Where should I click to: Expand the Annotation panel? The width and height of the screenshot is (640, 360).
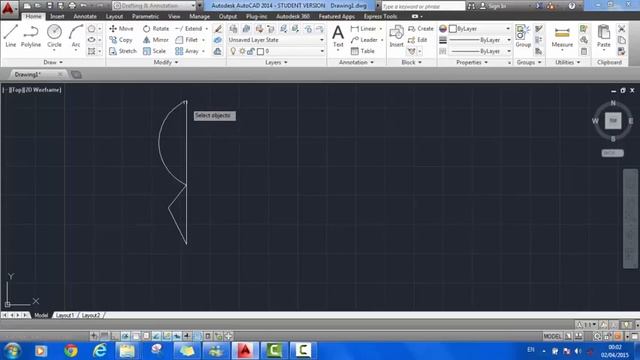tap(356, 62)
